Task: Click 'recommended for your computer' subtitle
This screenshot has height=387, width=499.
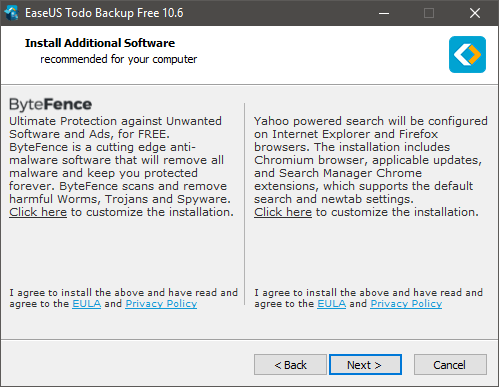Action: click(119, 59)
